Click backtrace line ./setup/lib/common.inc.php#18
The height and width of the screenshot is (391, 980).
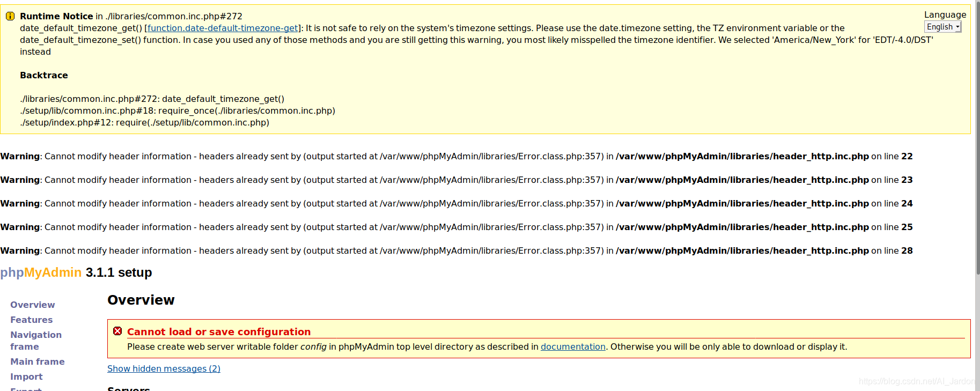178,110
